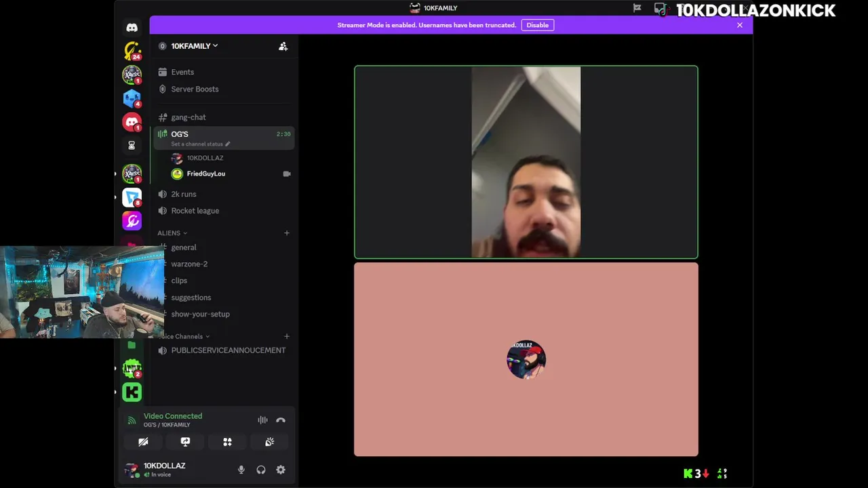Open the yellow server with 24 badge

(x=132, y=51)
